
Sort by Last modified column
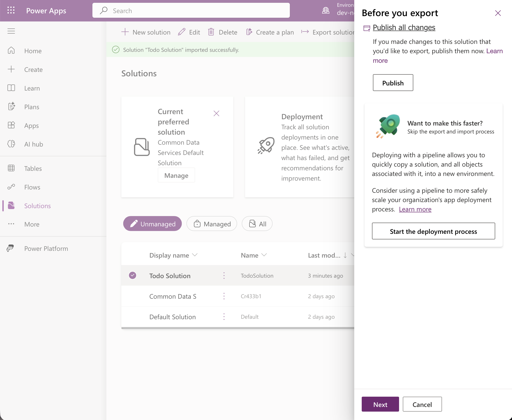327,255
